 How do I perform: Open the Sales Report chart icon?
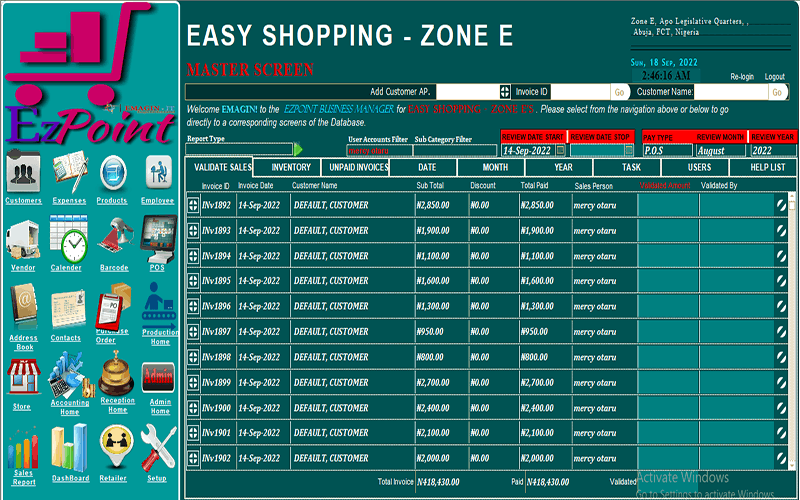[23, 447]
